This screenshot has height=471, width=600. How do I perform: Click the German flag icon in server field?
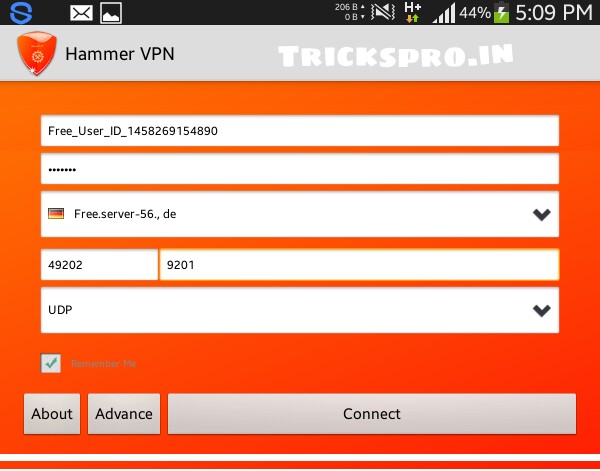tap(56, 213)
